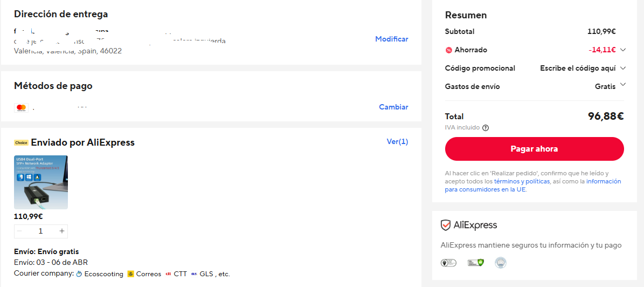
Task: Click the IVA incluido info icon
Action: (486, 128)
